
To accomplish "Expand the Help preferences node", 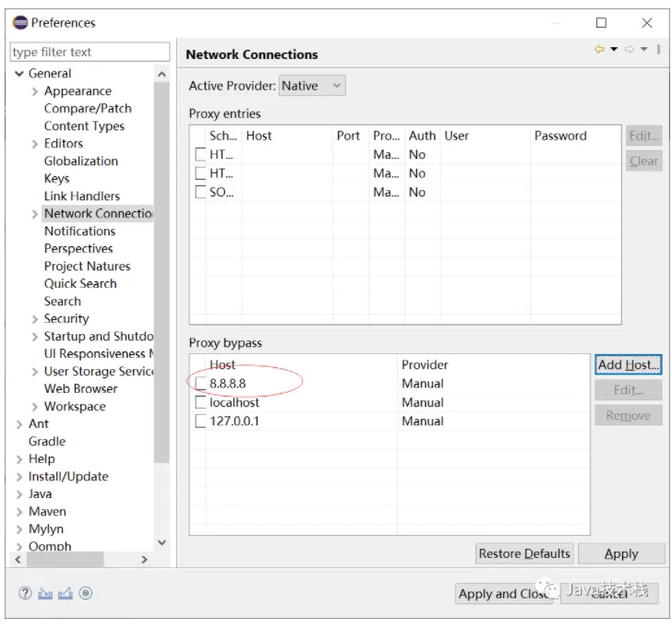I will click(18, 459).
